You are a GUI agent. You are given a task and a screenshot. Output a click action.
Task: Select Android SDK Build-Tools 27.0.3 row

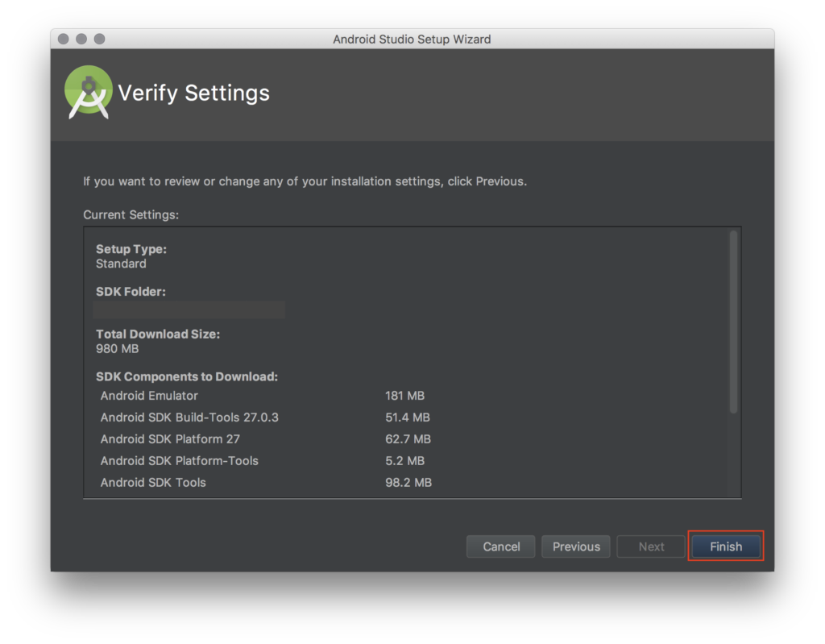pos(266,417)
